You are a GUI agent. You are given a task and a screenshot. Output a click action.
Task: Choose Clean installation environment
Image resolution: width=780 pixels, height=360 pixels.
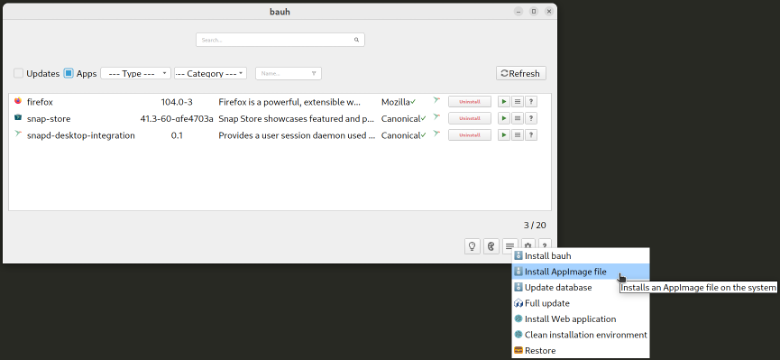pyautogui.click(x=581, y=335)
